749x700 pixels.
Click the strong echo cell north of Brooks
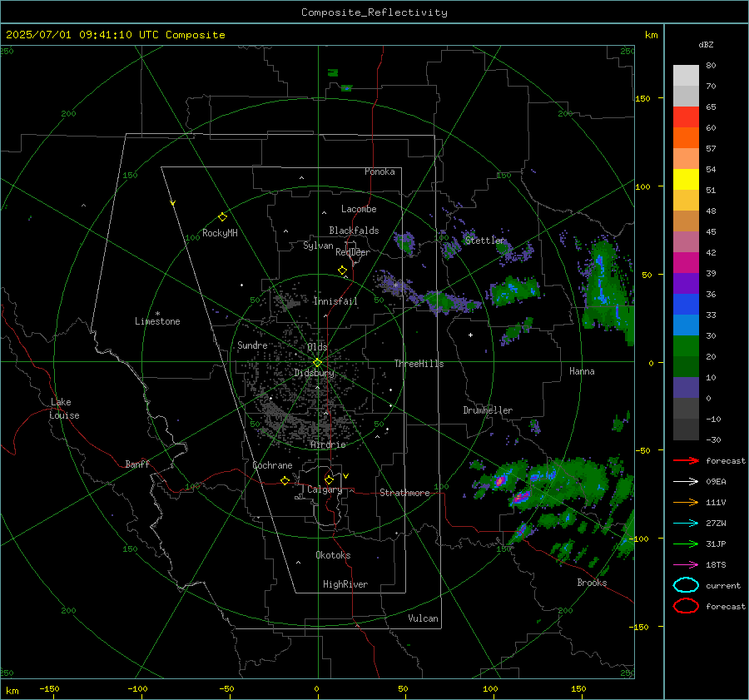(x=521, y=497)
